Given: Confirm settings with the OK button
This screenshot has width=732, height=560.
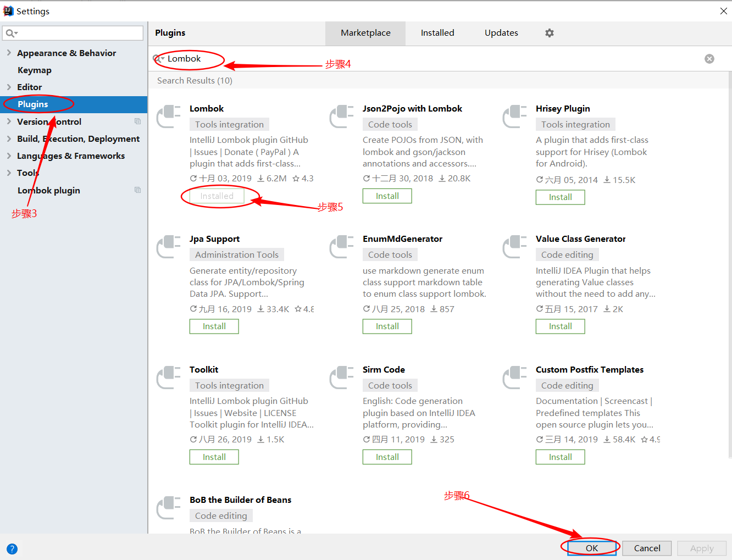Looking at the screenshot, I should 592,548.
